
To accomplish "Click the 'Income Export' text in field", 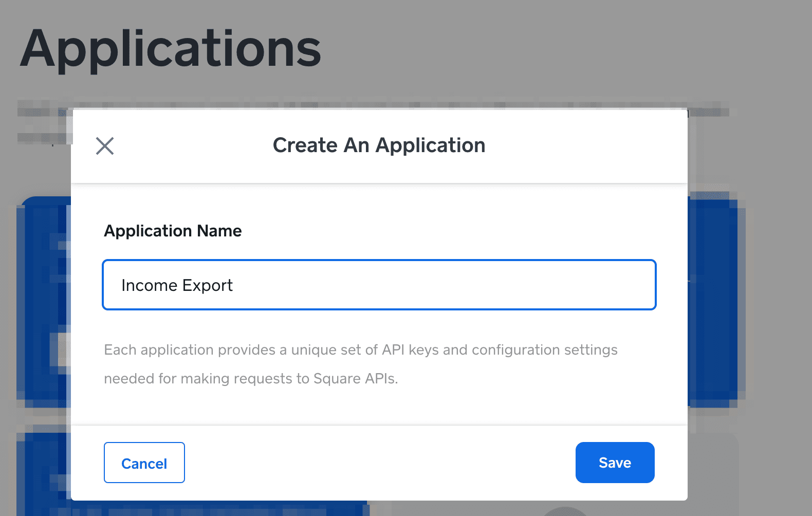I will 177,285.
